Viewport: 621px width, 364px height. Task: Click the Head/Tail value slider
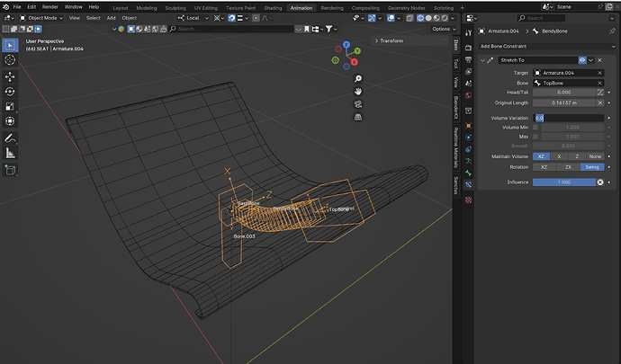[x=564, y=93]
